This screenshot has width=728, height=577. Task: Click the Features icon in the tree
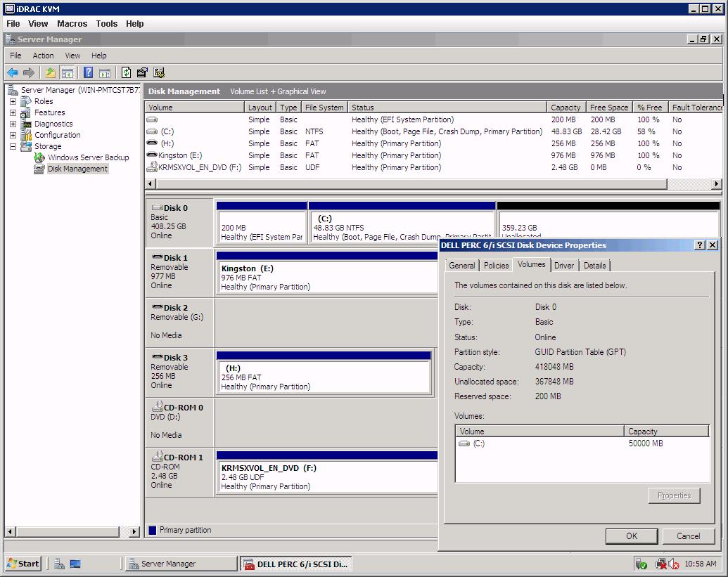[x=26, y=112]
